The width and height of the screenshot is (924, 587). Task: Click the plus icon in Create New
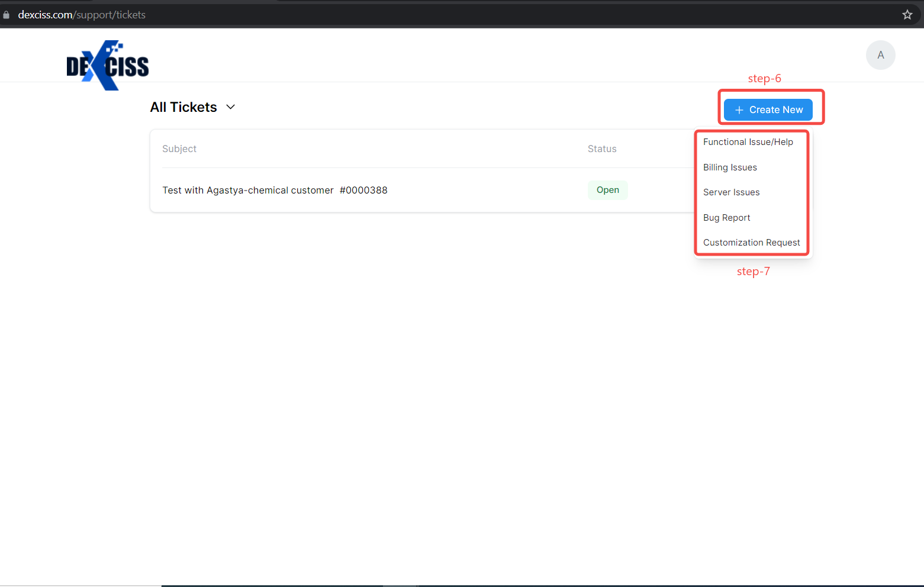738,109
